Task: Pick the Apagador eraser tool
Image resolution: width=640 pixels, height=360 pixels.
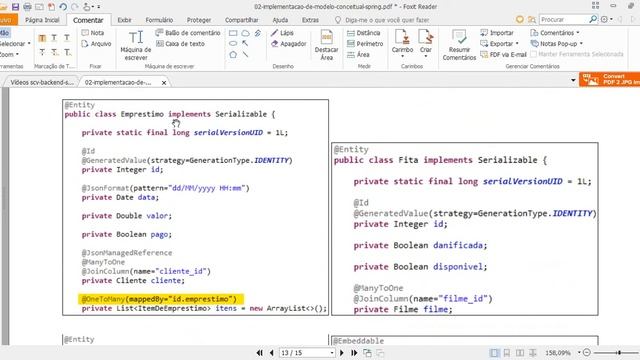Action: 289,44
